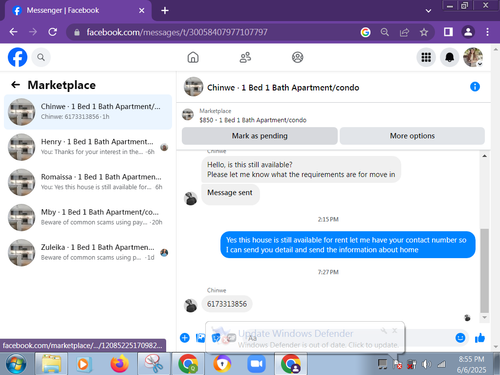Open the Groups icon in top navigation
This screenshot has height=375, width=500.
297,57
